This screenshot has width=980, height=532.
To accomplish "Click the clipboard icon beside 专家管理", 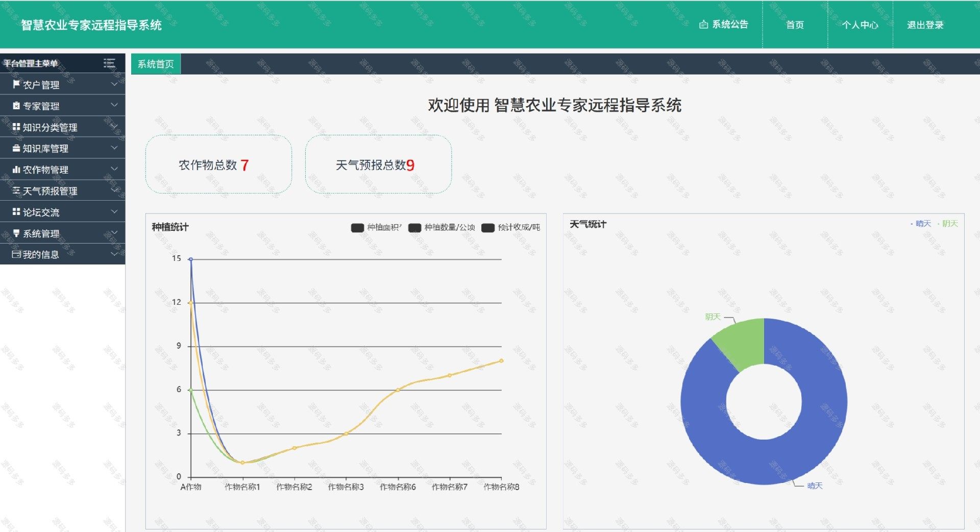I will click(x=16, y=106).
